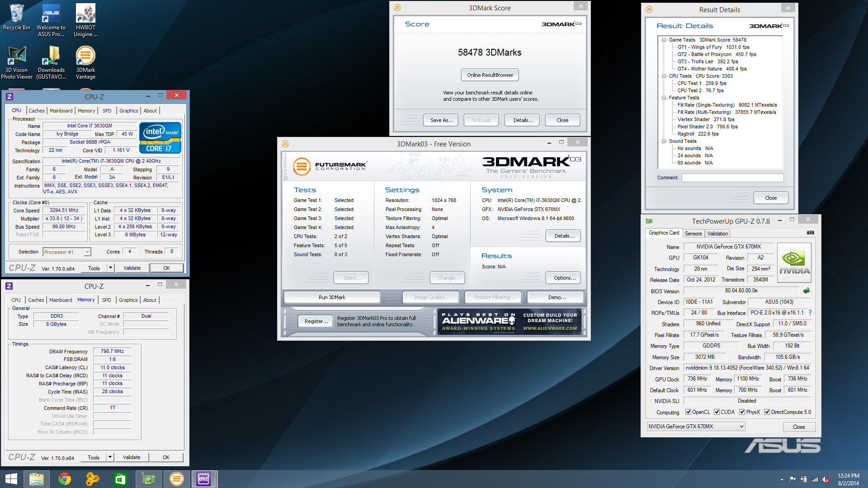Open File Explorer from the taskbar
This screenshot has width=868, height=488.
pos(36,479)
